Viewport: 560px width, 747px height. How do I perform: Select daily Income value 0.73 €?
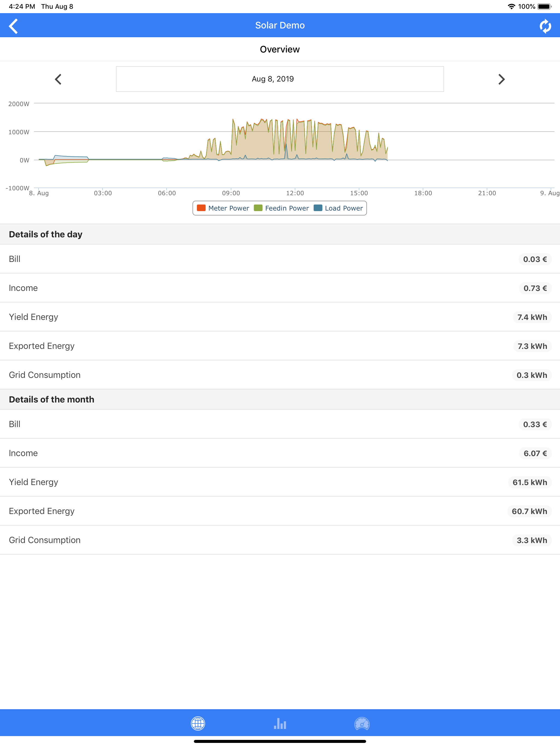point(535,288)
